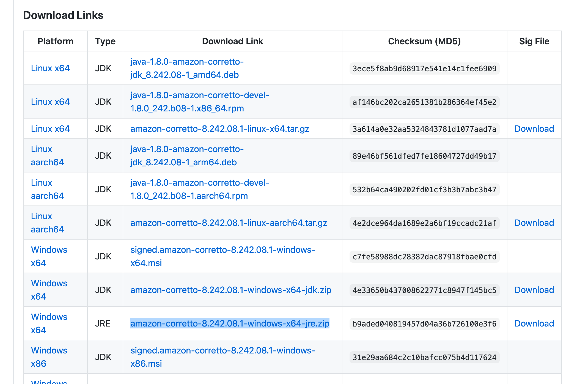Click the linux-aarch64.tar.gz download link
The height and width of the screenshot is (384, 588).
229,223
